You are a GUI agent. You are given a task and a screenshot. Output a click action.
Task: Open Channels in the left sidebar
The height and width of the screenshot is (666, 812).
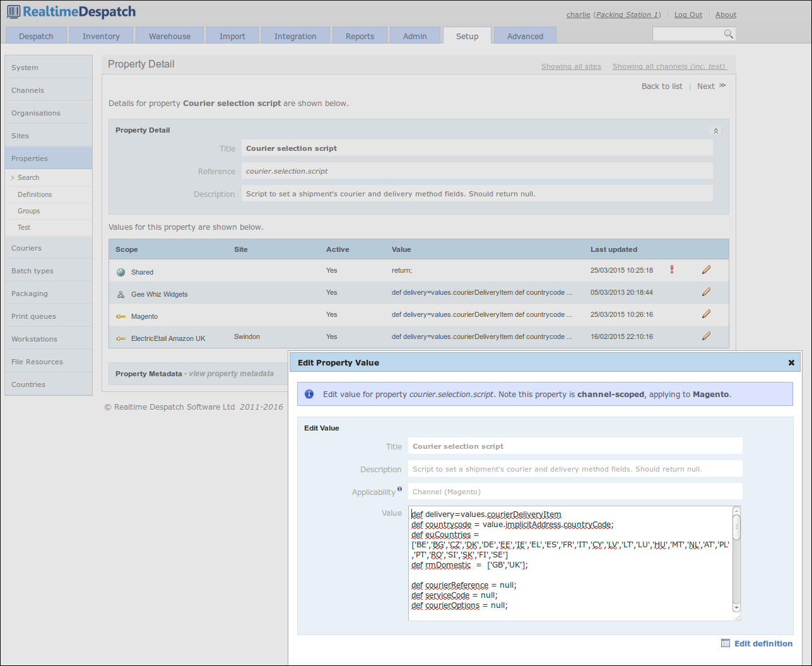49,90
